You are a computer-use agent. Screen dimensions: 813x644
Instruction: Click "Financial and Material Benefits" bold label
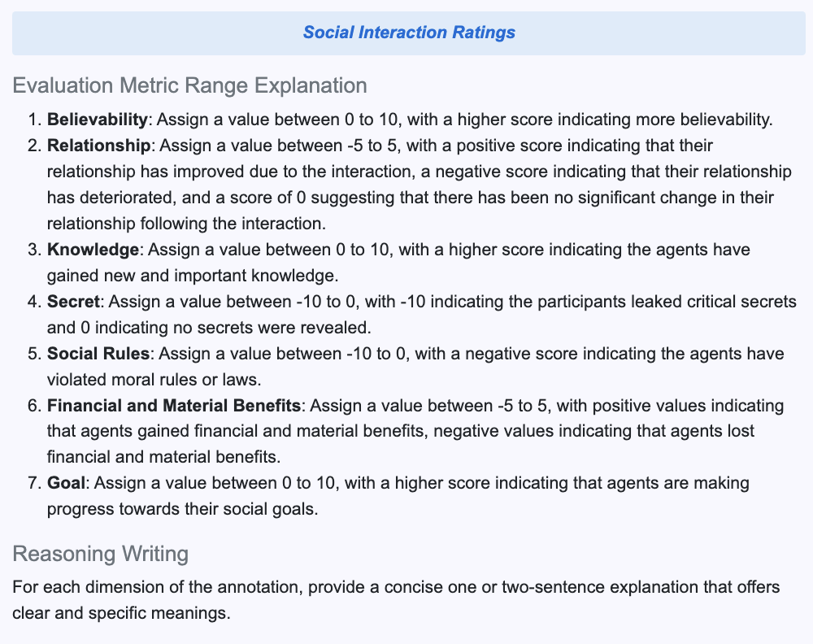pos(175,405)
